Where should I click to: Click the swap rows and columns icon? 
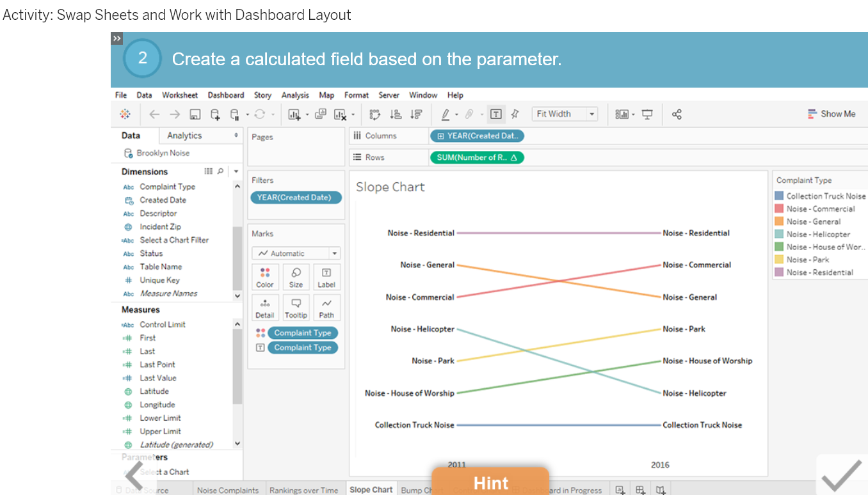point(376,114)
